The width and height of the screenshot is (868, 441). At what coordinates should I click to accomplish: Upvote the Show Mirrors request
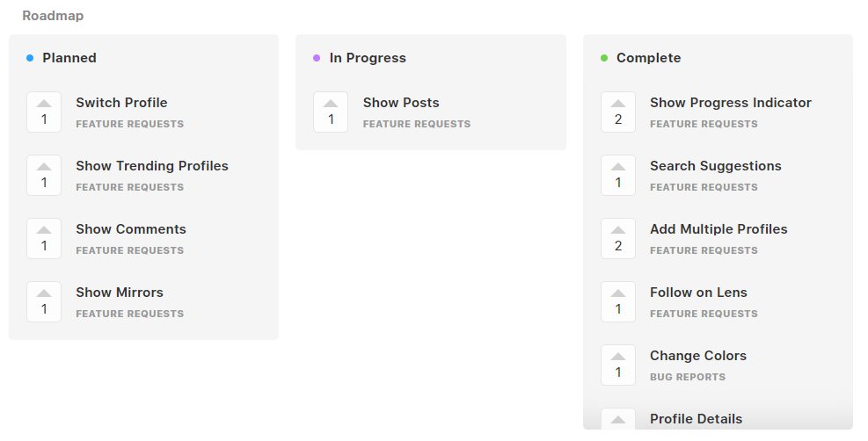pyautogui.click(x=44, y=301)
